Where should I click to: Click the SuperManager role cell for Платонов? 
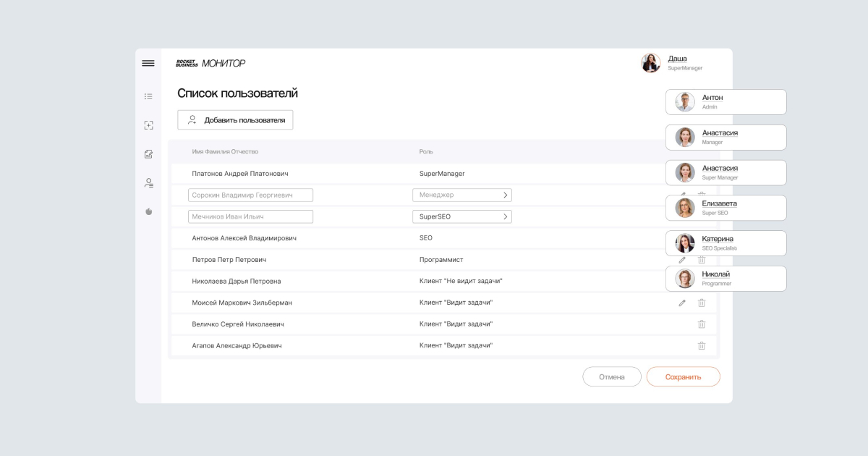(442, 174)
